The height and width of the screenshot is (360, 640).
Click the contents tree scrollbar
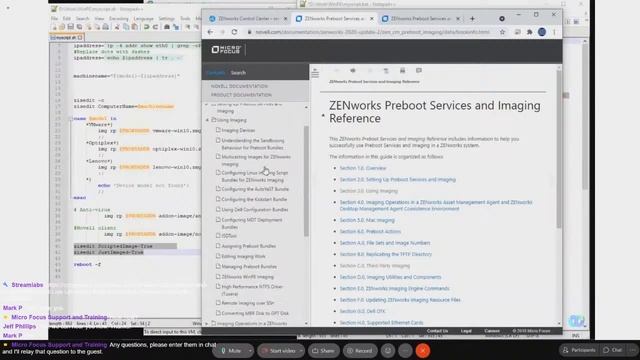(x=306, y=181)
